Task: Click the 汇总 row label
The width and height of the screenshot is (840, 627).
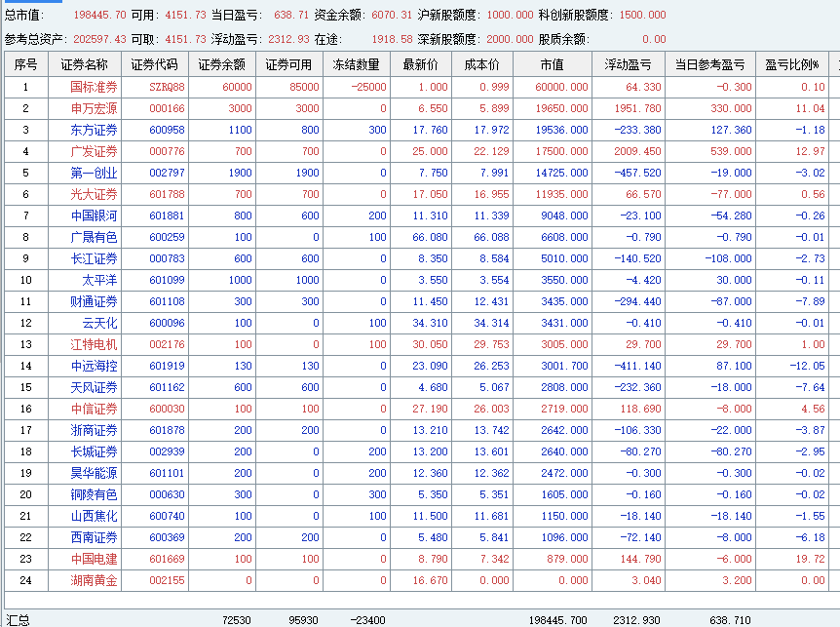Action: [x=18, y=620]
